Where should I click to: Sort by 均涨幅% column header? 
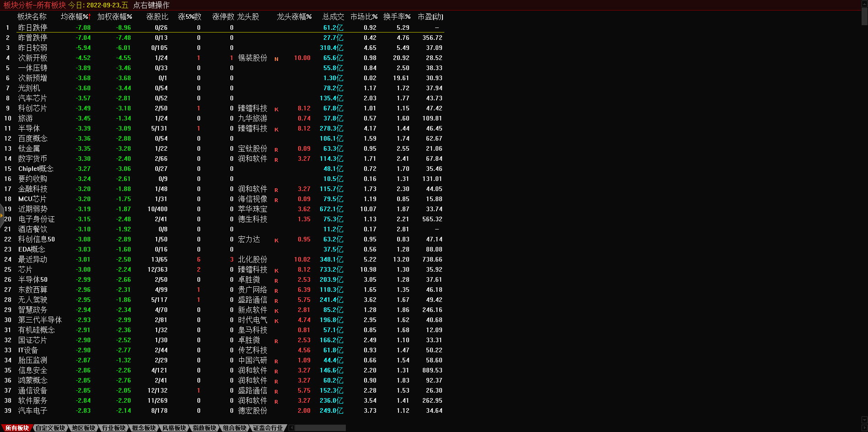click(75, 16)
